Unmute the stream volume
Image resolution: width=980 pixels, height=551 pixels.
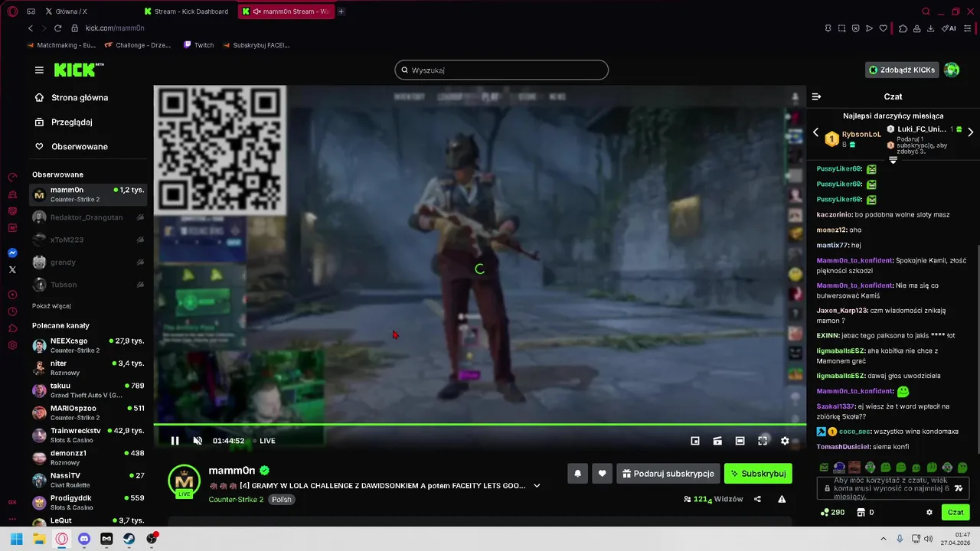point(198,441)
